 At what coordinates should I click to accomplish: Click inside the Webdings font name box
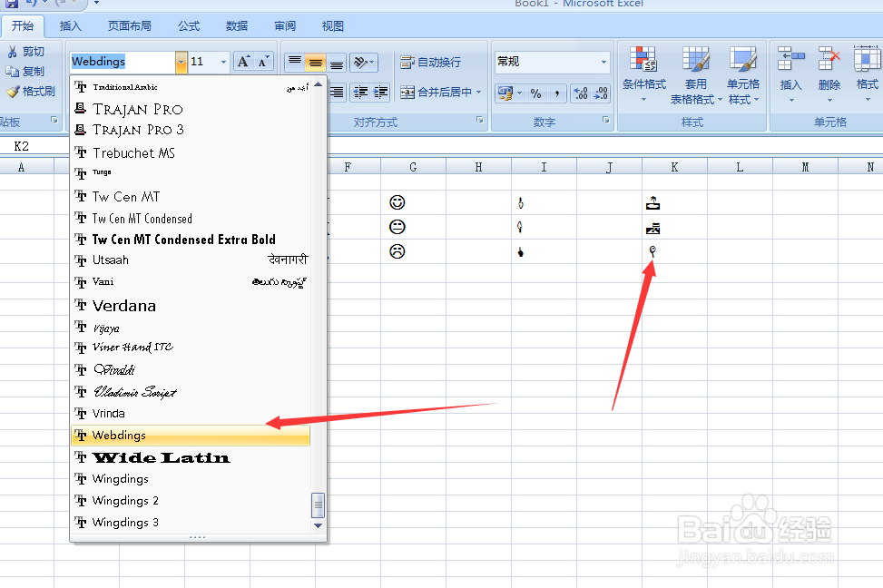click(123, 62)
